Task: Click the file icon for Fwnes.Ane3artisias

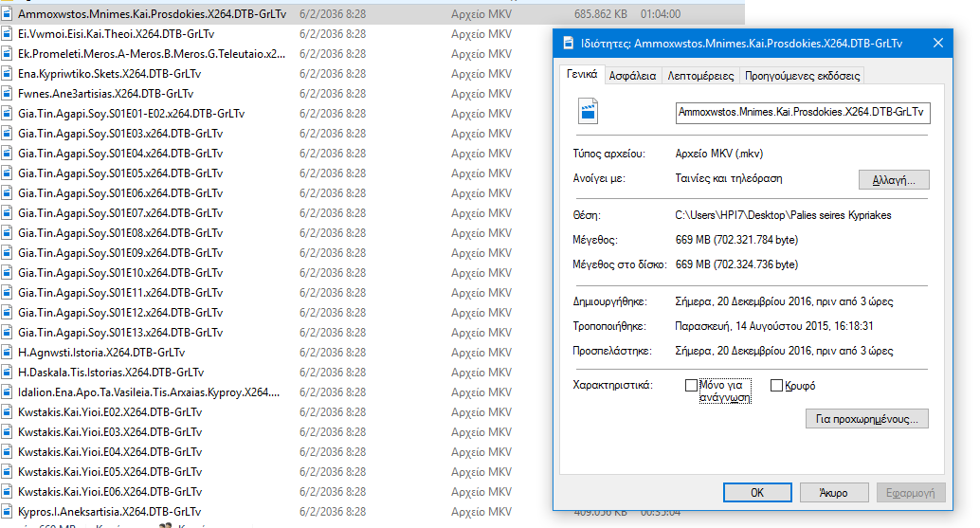Action: pyautogui.click(x=8, y=94)
